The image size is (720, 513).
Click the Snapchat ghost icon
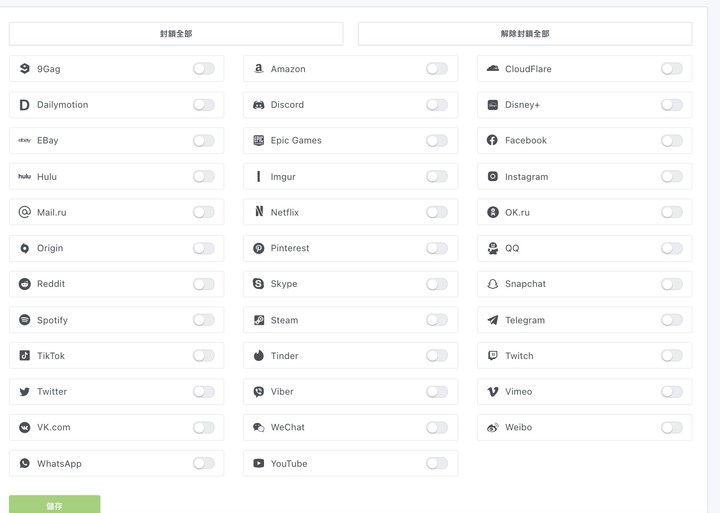[492, 284]
